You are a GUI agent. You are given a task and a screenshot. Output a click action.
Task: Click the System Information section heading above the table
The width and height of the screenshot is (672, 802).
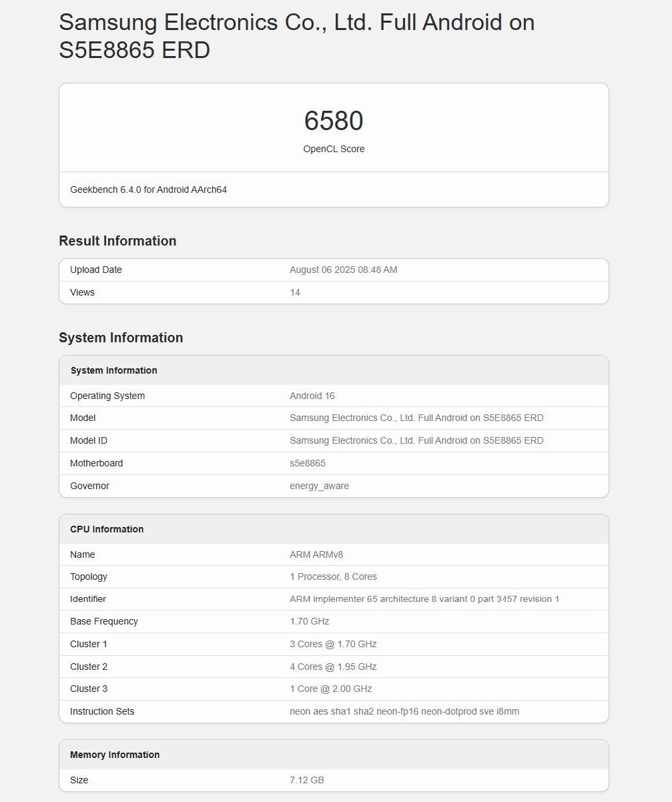coord(121,338)
